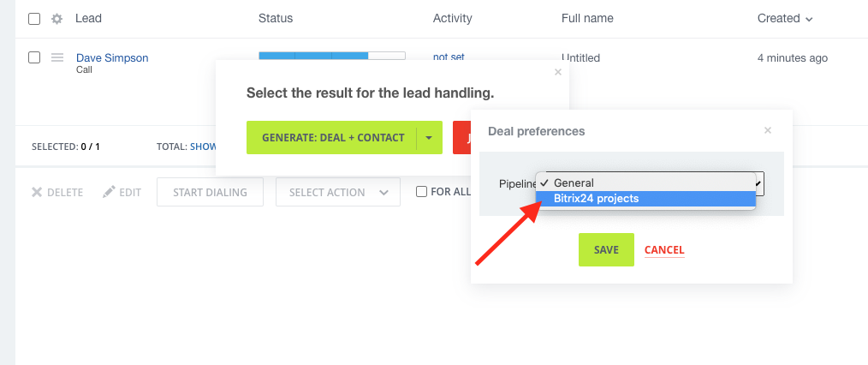Open Dave Simpson row hamburger menu
Screen dimensions: 868x365
pyautogui.click(x=57, y=57)
